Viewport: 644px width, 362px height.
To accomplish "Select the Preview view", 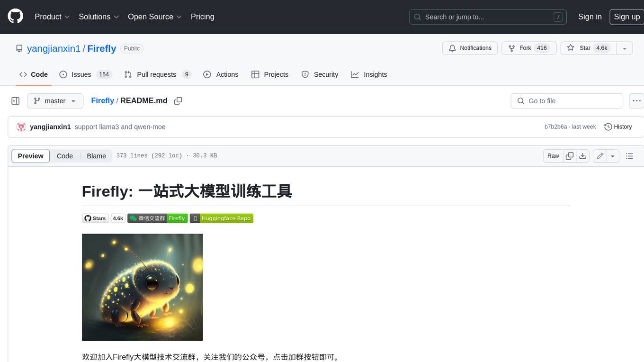I will 31,156.
